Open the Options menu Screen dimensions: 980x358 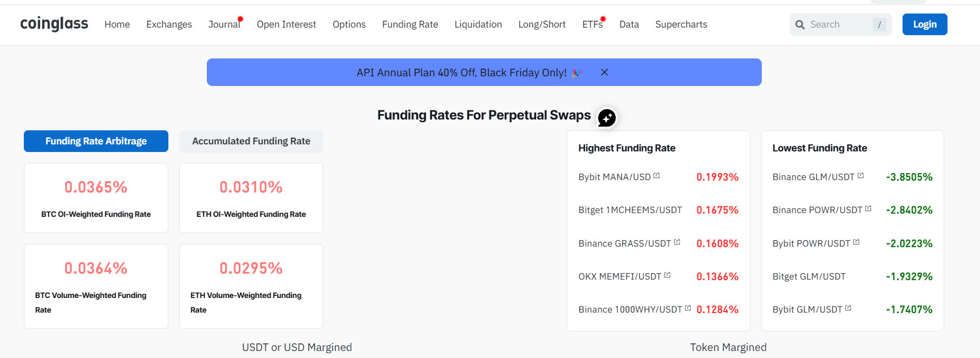pos(349,24)
